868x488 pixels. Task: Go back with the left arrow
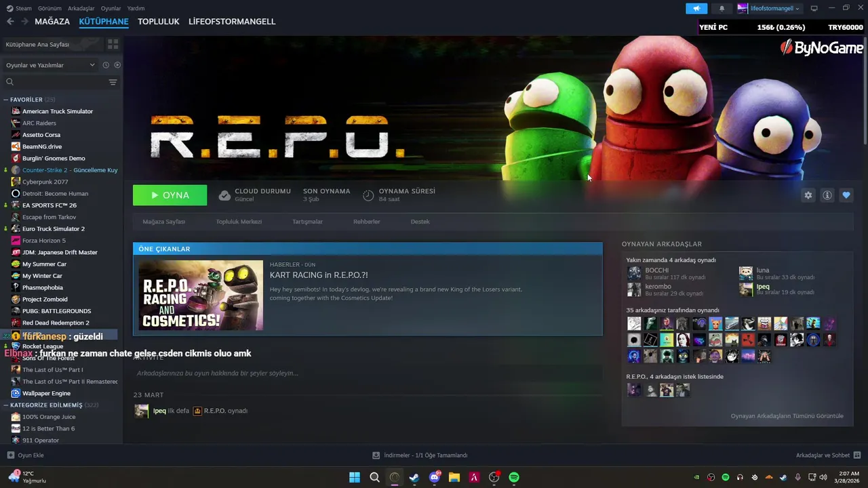pos(10,22)
